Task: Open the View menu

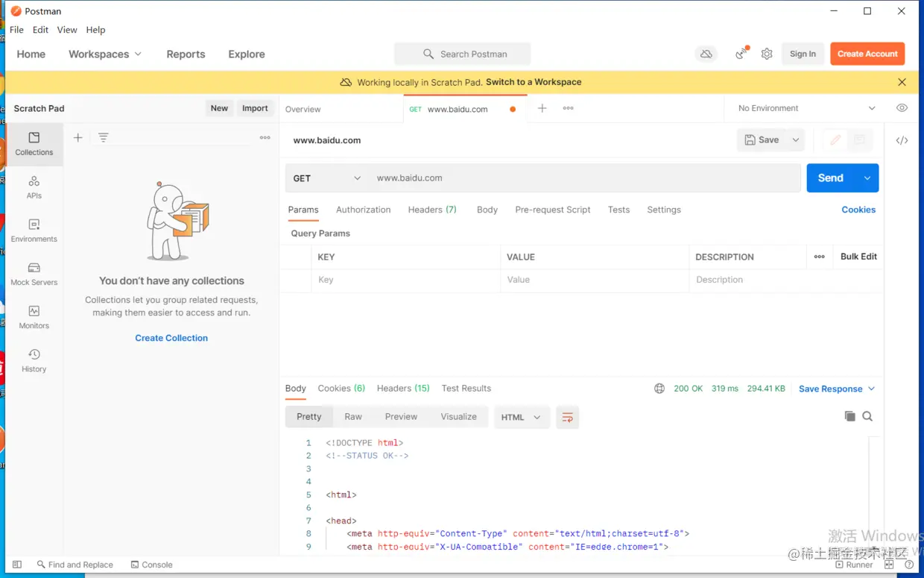Action: [x=67, y=30]
